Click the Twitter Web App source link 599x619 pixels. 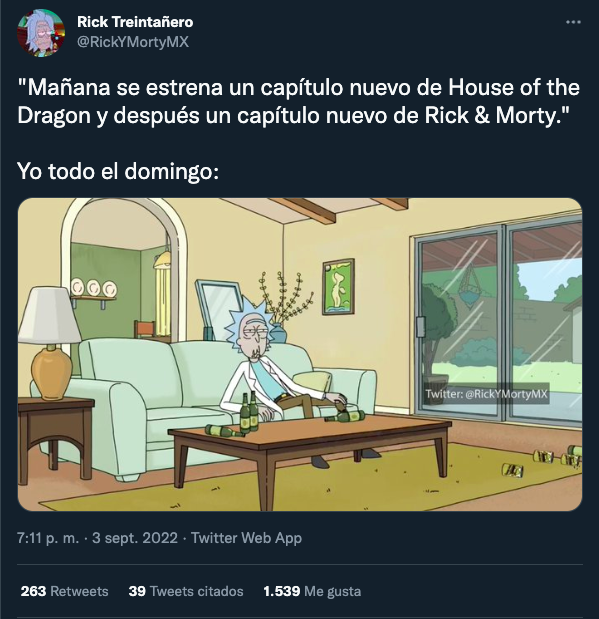pyautogui.click(x=246, y=538)
